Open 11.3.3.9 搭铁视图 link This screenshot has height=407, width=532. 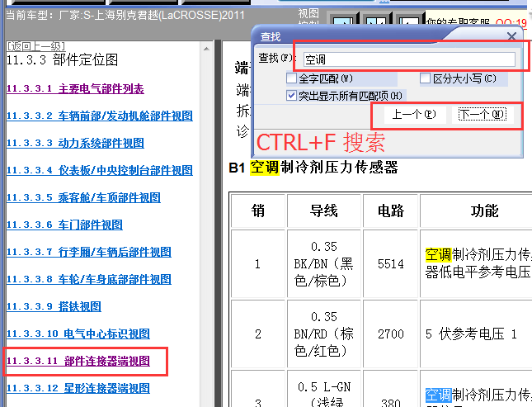point(54,306)
